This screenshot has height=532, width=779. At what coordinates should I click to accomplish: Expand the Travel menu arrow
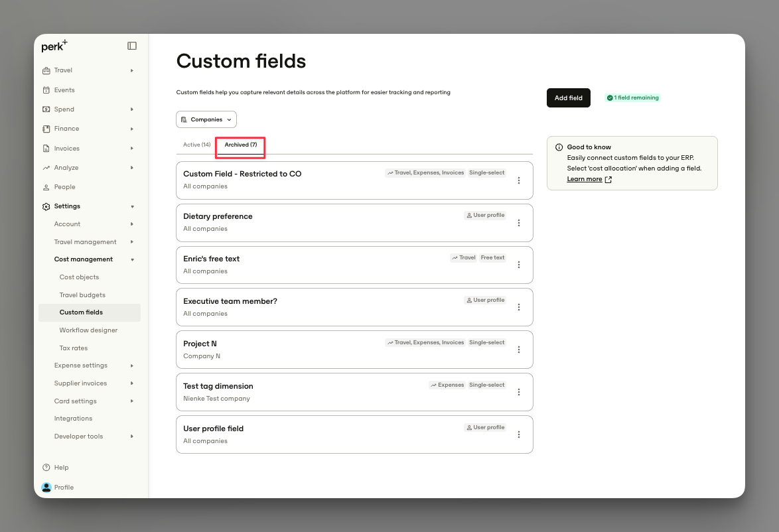[x=131, y=70]
